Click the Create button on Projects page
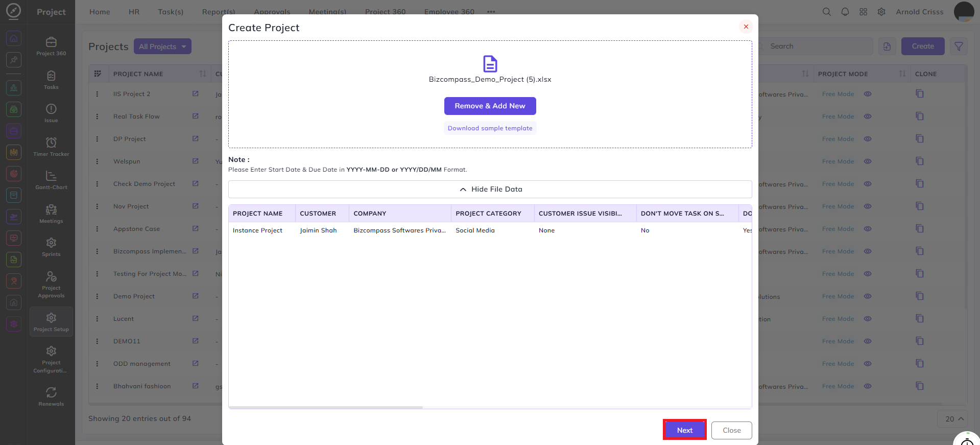The image size is (980, 445). click(923, 46)
